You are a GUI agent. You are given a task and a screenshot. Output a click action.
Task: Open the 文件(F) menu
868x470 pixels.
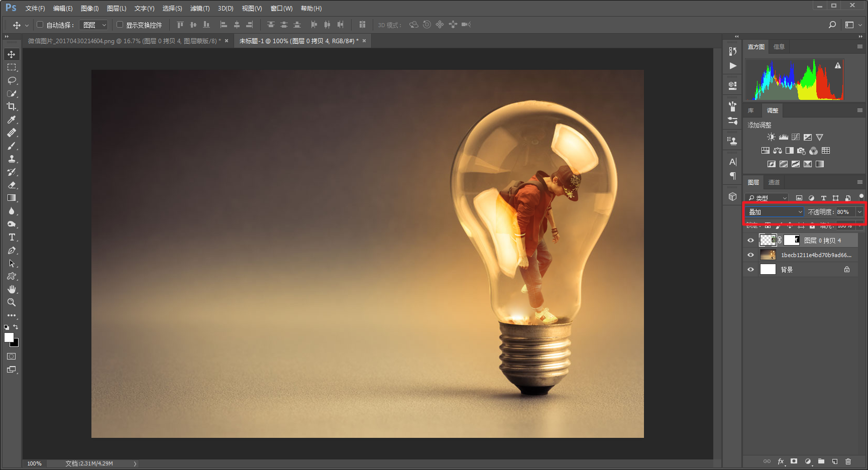[x=35, y=9]
